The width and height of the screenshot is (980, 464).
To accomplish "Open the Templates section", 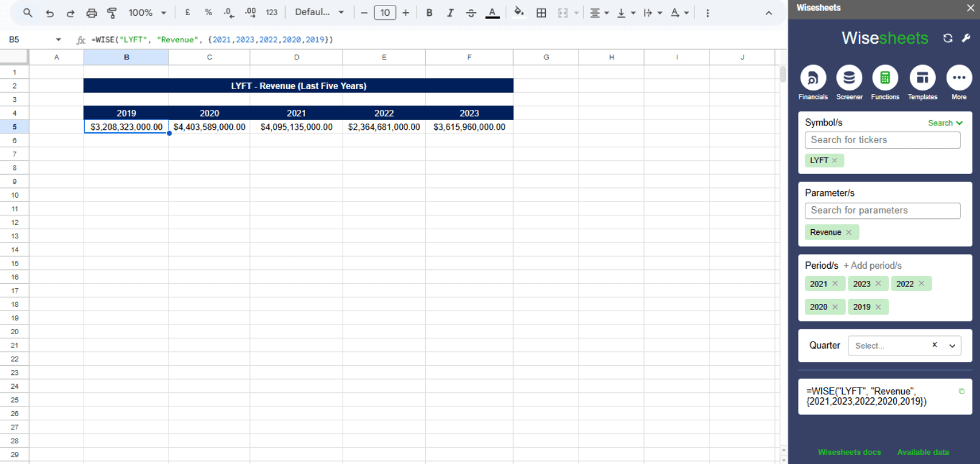I will coord(922,82).
